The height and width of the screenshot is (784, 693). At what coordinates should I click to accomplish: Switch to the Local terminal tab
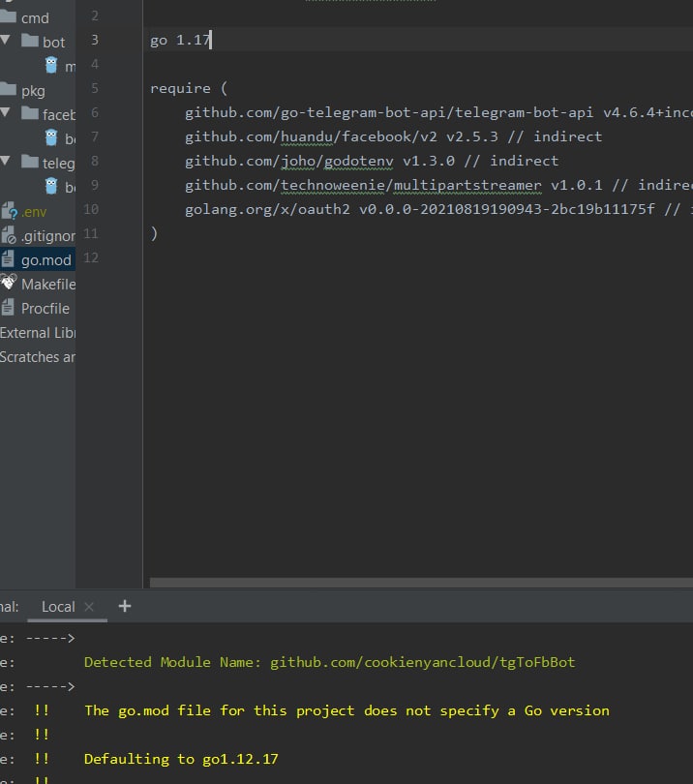click(58, 607)
